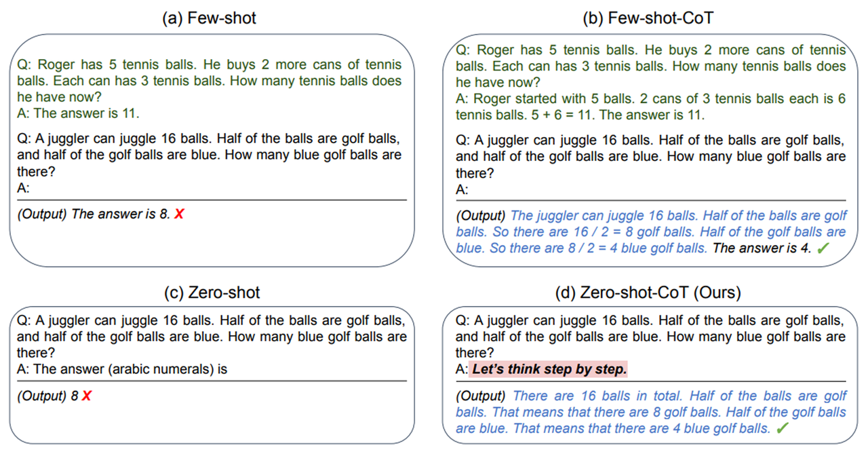Click the black "The answer is 4." text
868x454 pixels.
click(762, 248)
